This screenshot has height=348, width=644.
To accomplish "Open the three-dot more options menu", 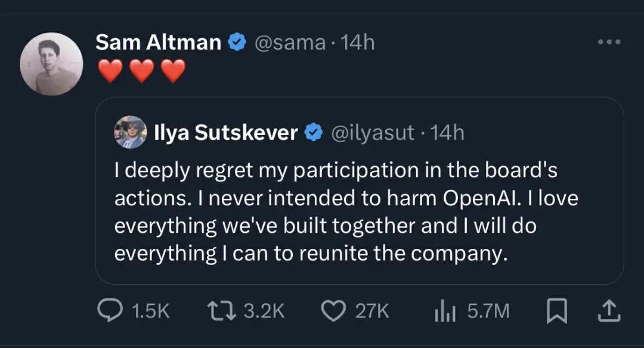I will (609, 42).
